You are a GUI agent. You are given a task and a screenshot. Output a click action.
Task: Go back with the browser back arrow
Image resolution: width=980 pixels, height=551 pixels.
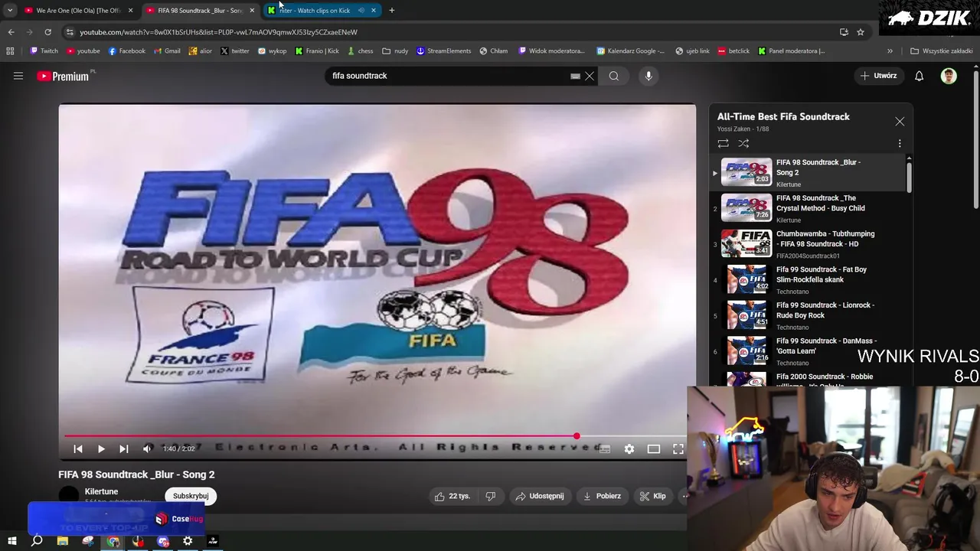click(x=11, y=32)
